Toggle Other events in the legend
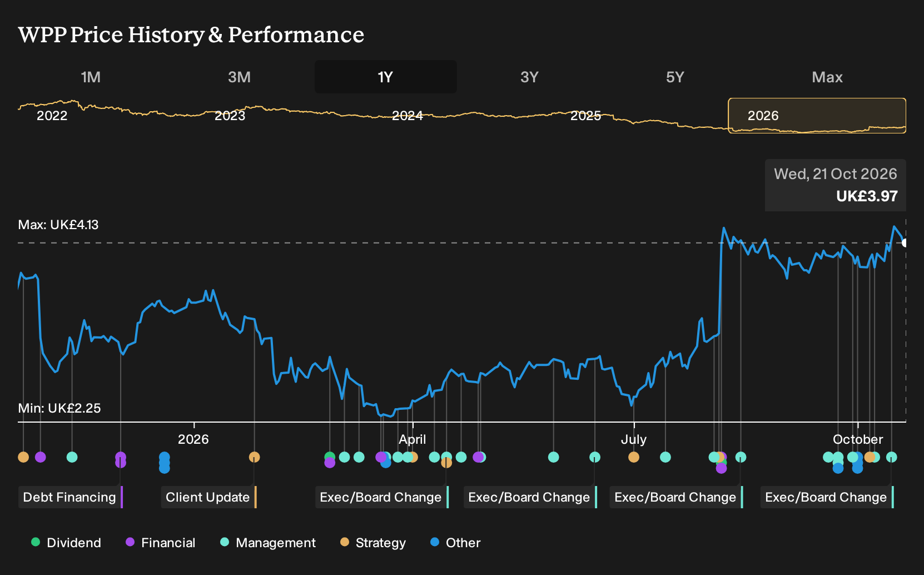The width and height of the screenshot is (924, 575). point(455,543)
